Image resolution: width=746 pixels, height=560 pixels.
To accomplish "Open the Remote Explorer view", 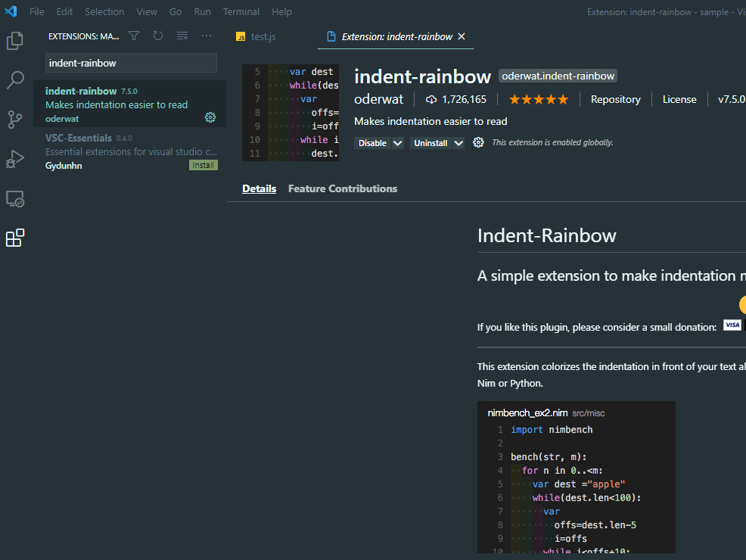I will [14, 199].
